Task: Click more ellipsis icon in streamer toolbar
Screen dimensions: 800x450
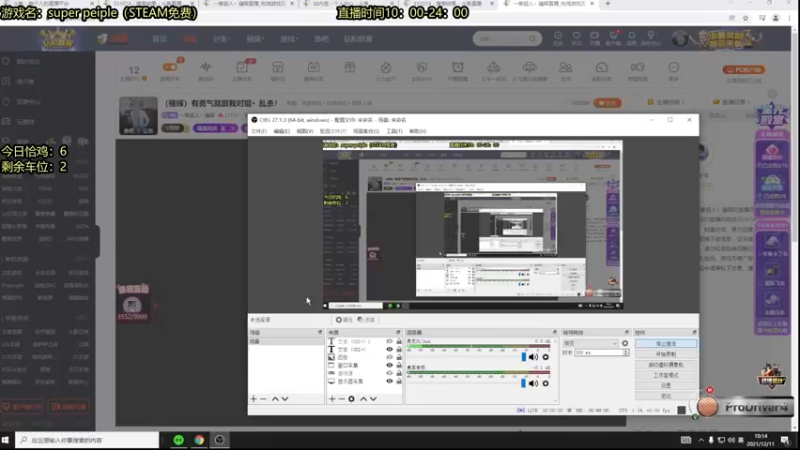Action: click(x=673, y=67)
